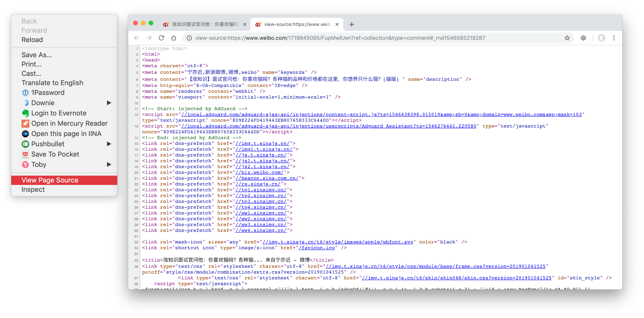Click the browser back arrow
644x318 pixels.
click(136, 38)
